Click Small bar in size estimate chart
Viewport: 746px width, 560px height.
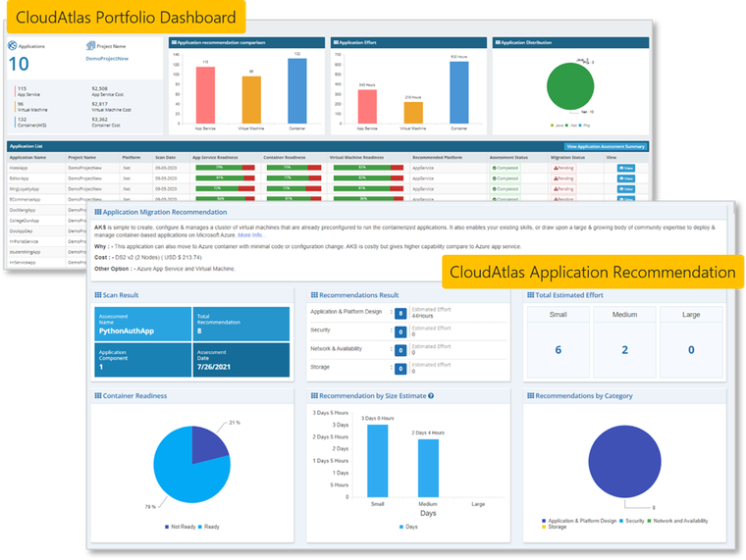[377, 461]
